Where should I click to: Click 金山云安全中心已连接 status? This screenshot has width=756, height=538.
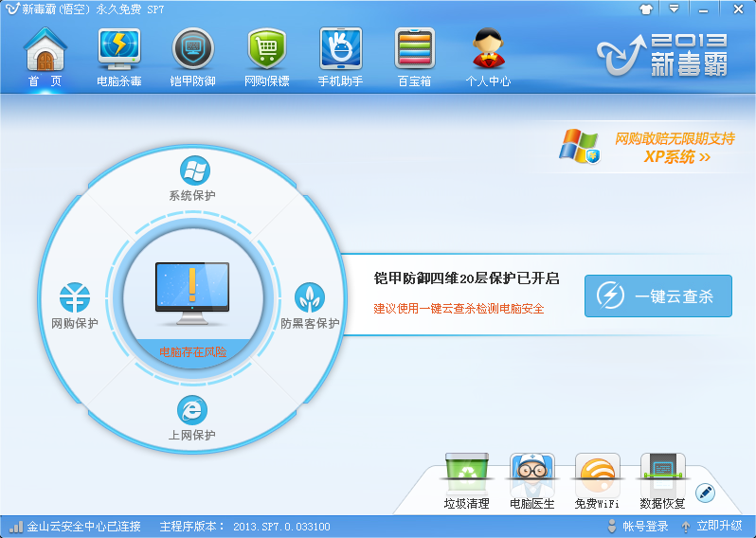coord(83,526)
